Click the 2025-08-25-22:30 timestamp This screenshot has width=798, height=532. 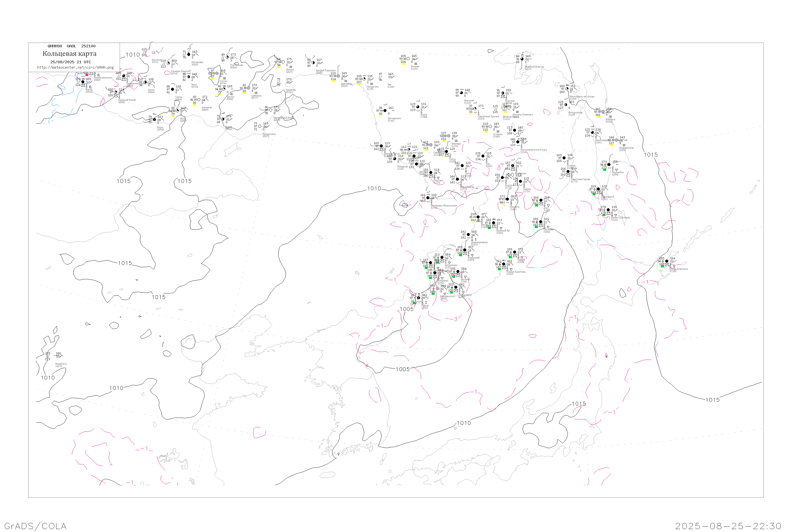click(728, 526)
